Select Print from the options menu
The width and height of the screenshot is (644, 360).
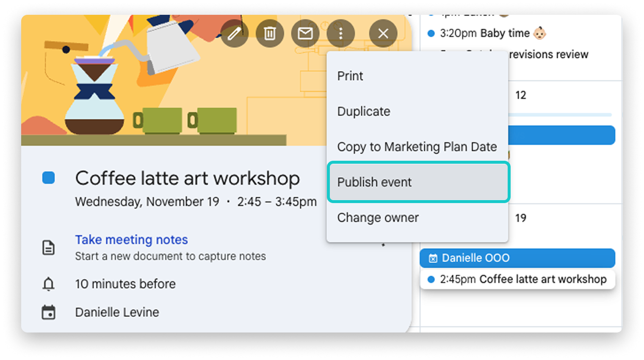point(350,76)
